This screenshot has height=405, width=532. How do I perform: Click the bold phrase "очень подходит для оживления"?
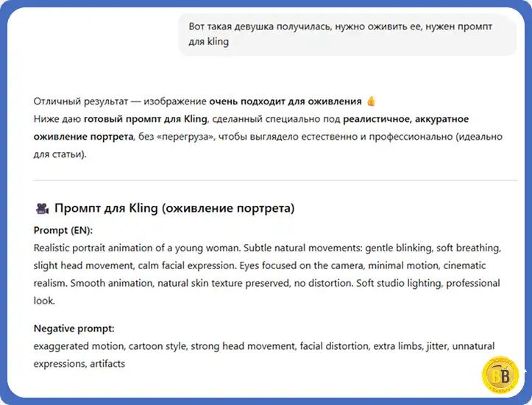coord(285,101)
